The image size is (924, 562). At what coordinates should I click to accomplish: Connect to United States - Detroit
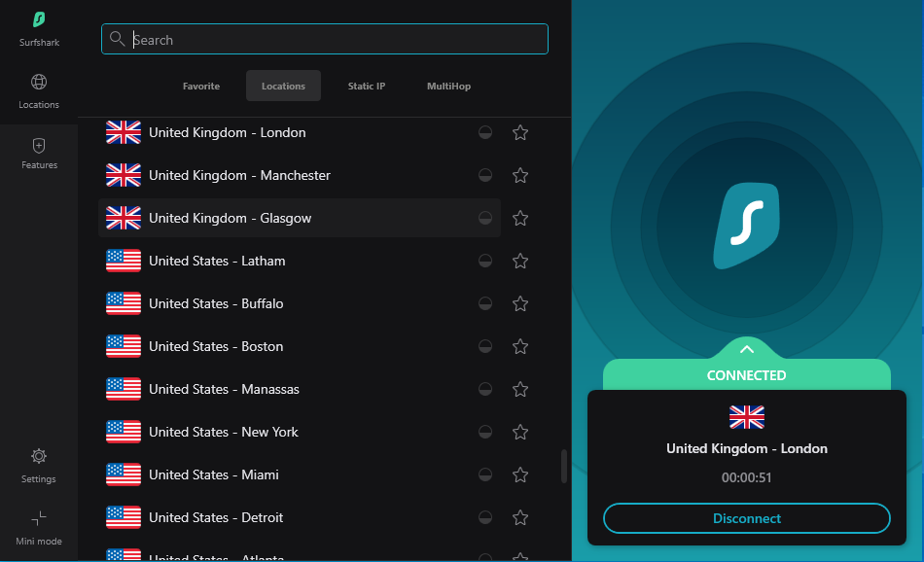coord(300,518)
